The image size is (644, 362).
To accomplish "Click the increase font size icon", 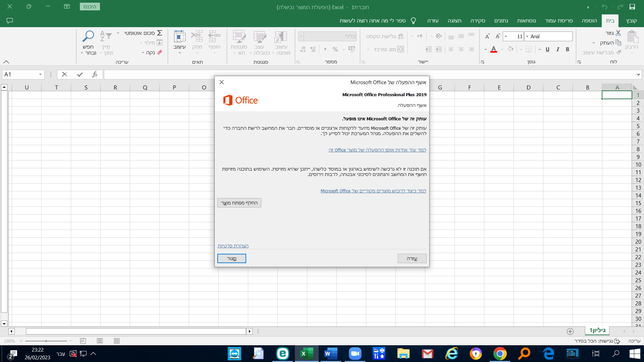I will pos(498,36).
